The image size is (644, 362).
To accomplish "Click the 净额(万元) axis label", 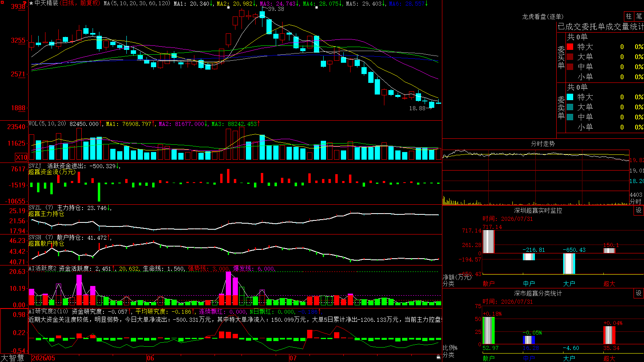I will point(457,277).
